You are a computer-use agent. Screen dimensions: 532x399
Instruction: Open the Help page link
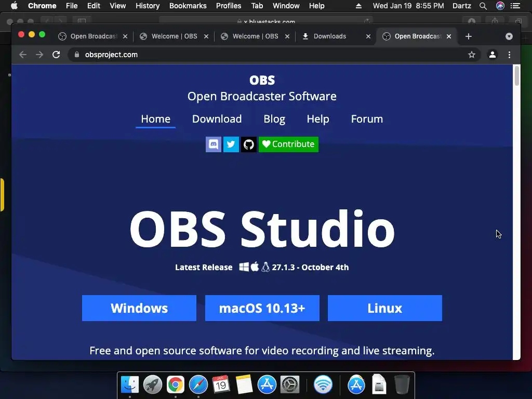318,119
